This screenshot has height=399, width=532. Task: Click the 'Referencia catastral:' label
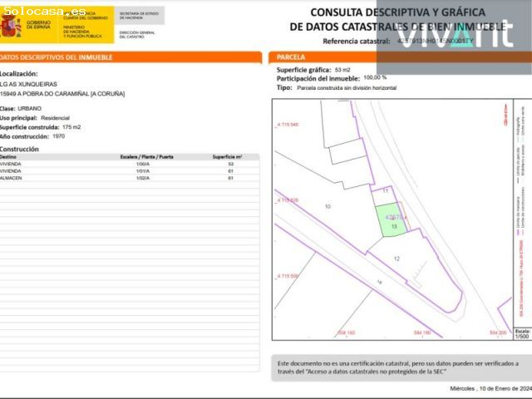[357, 42]
